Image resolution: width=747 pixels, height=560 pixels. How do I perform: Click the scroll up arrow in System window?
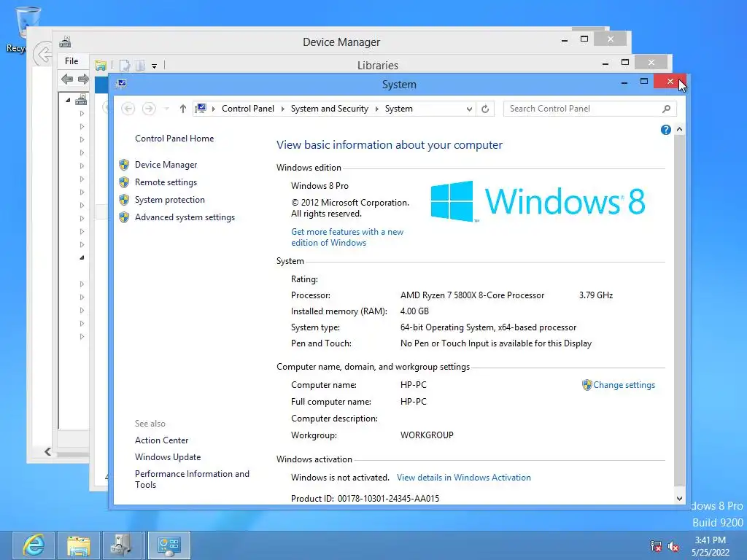point(679,130)
